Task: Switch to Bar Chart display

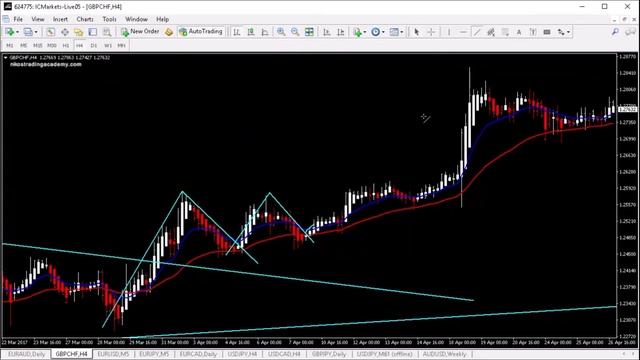Action: [x=237, y=32]
